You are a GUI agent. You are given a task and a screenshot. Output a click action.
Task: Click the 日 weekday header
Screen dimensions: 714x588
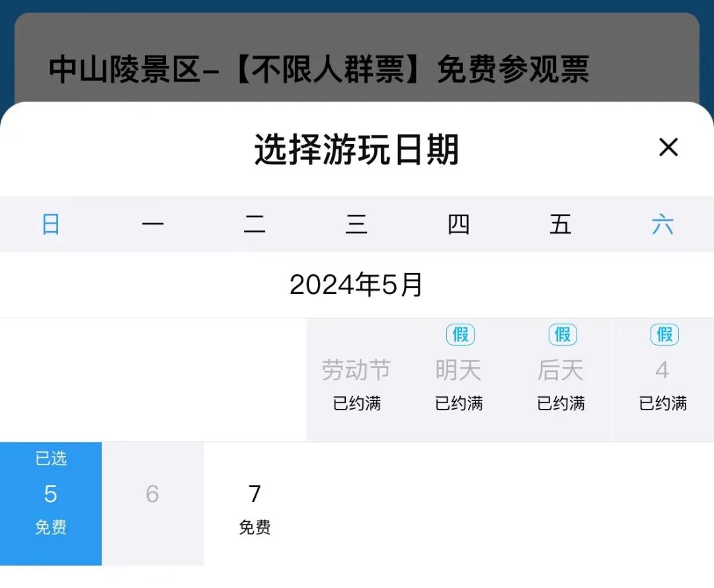50,225
